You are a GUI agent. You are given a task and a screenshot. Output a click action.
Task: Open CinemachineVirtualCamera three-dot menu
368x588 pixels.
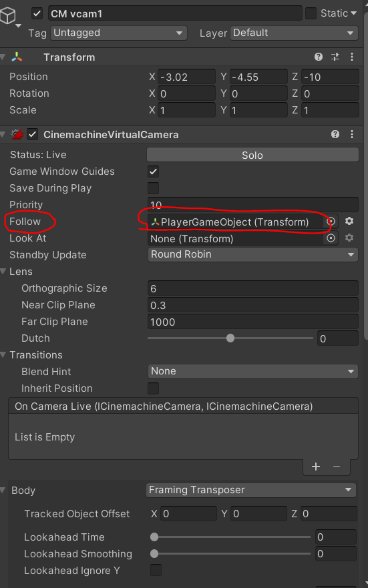(352, 134)
